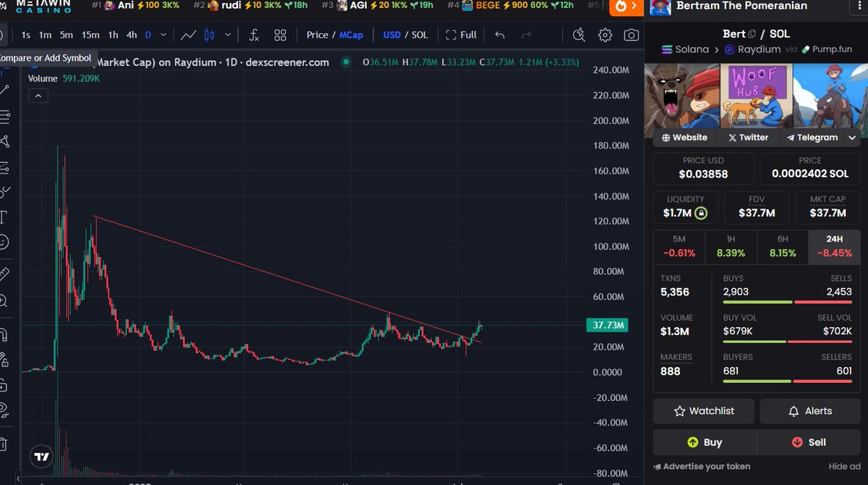Image resolution: width=868 pixels, height=485 pixels.
Task: Open the Fibonacci retracement tool
Action: [x=4, y=116]
